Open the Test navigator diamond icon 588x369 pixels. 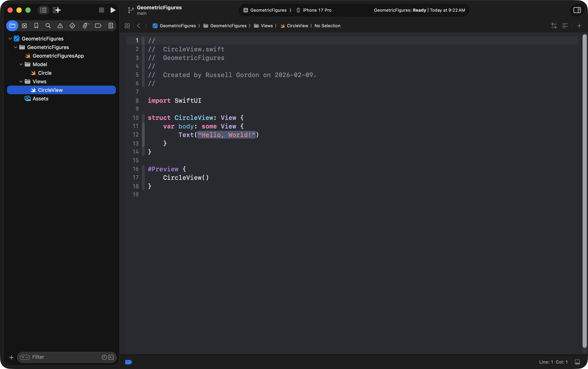[72, 26]
